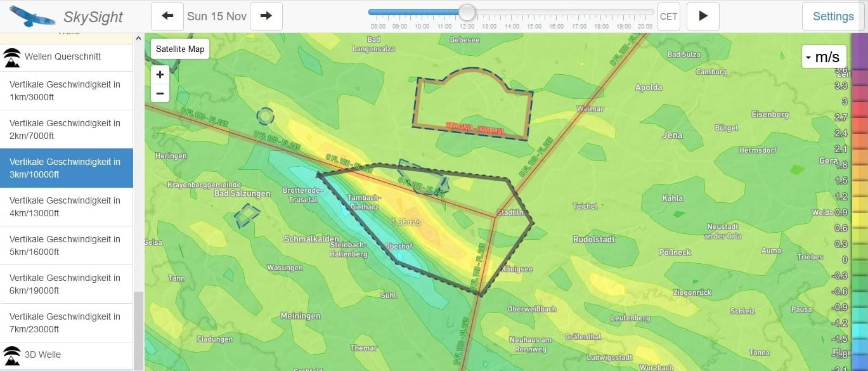The width and height of the screenshot is (868, 371).
Task: Toggle the CET timezone button
Action: (669, 16)
